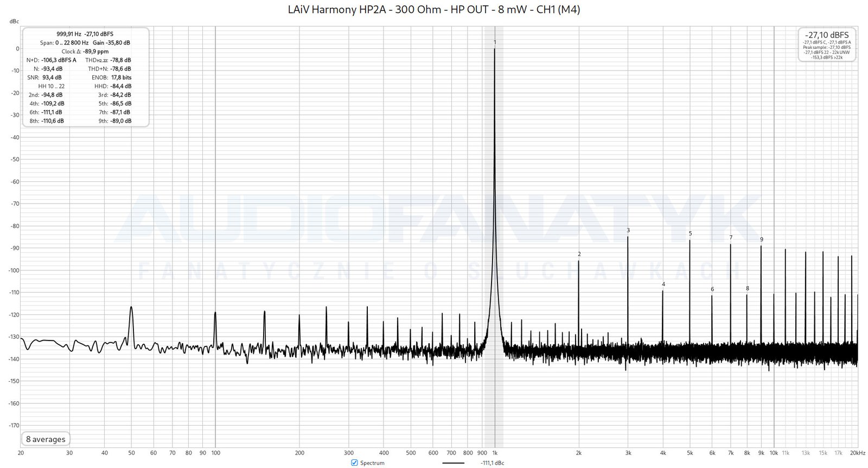Select harmonic marker 9 above 9k
This screenshot has height=468, width=868.
[x=761, y=239]
